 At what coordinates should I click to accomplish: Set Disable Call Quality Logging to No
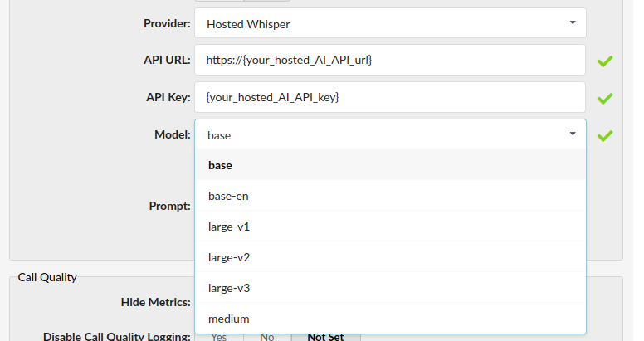pyautogui.click(x=267, y=337)
